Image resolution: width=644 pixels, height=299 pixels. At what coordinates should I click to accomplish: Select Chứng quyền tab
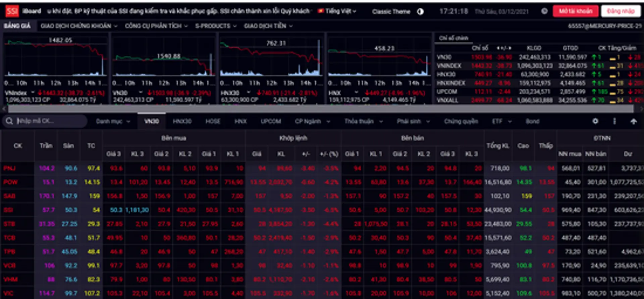[461, 121]
